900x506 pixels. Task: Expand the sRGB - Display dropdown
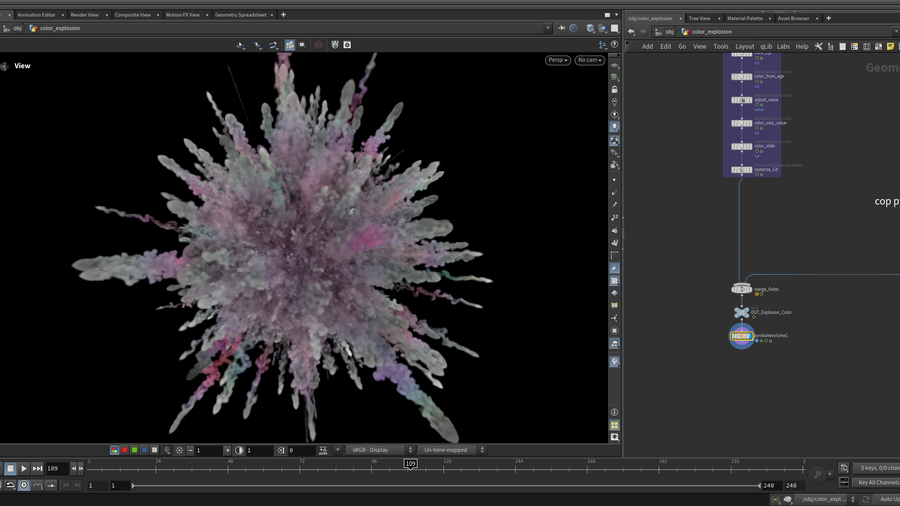(x=380, y=450)
